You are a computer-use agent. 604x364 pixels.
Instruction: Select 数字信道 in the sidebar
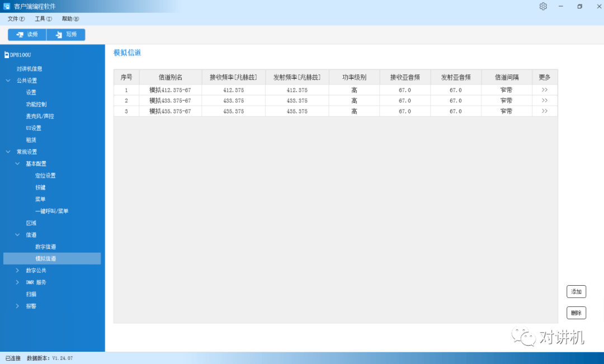45,247
